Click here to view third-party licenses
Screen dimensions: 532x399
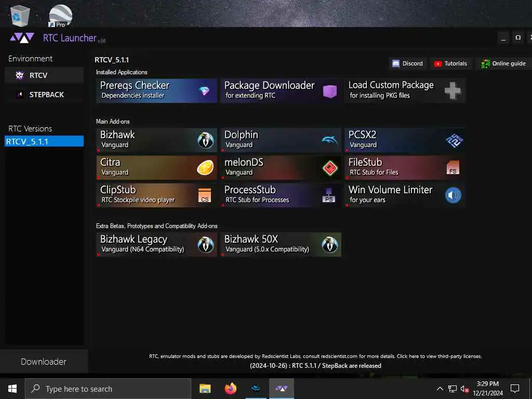(x=439, y=356)
